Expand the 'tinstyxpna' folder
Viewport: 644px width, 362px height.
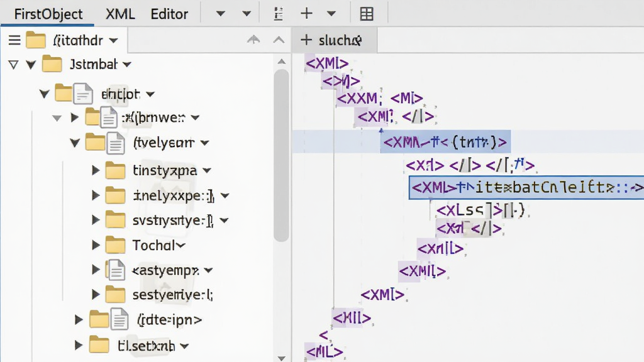pos(96,170)
